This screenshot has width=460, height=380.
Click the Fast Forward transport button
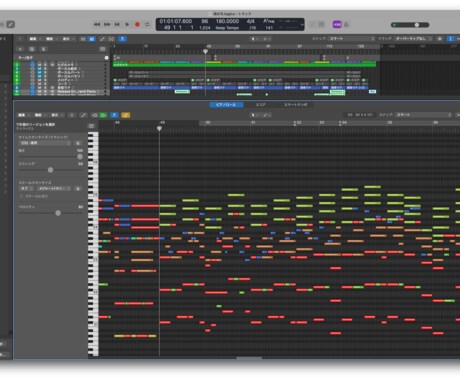pyautogui.click(x=107, y=24)
